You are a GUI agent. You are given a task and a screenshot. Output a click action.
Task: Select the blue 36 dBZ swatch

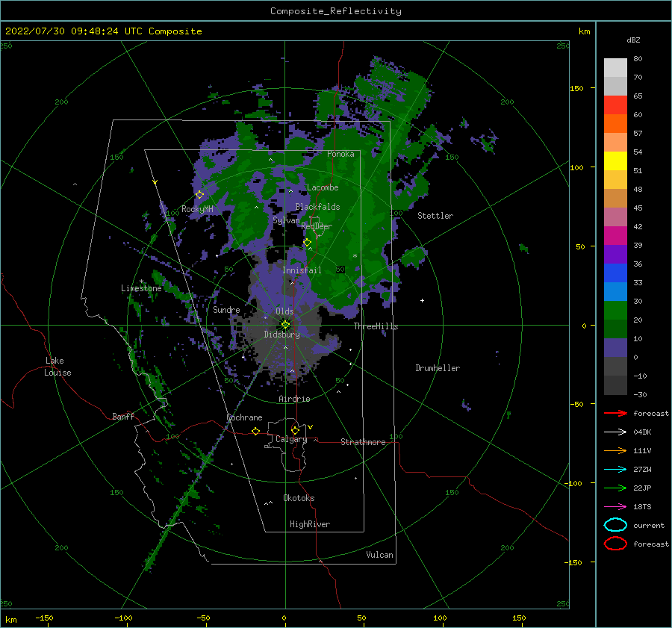[615, 273]
